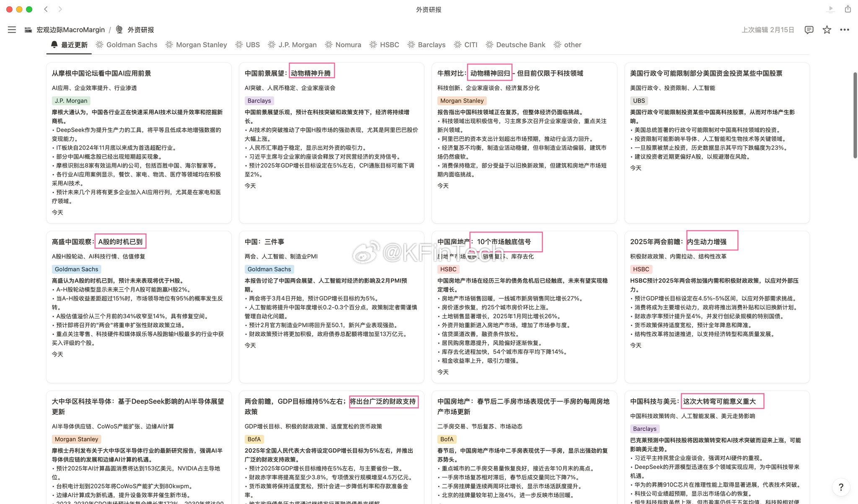This screenshot has height=504, width=858.
Task: Click the UBS tag on 美国行政令 card
Action: (639, 101)
